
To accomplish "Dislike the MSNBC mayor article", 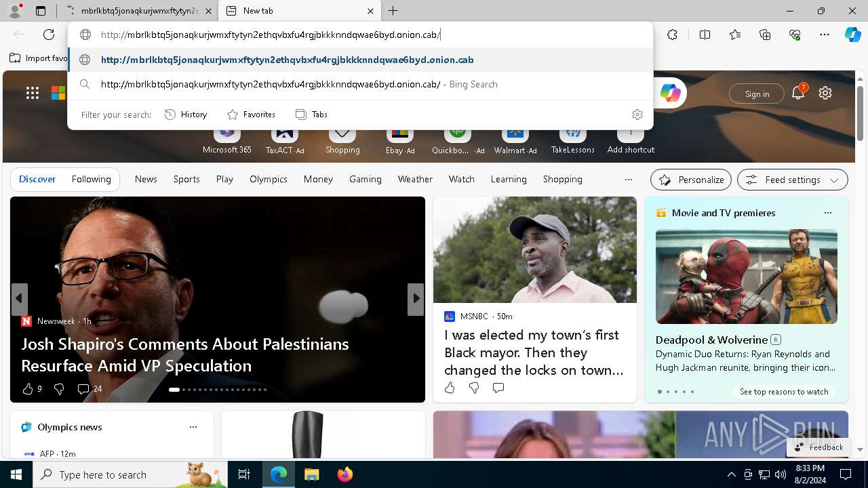I will coord(474,388).
